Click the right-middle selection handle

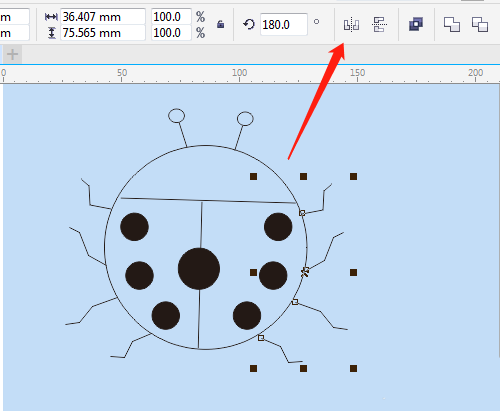pos(354,273)
